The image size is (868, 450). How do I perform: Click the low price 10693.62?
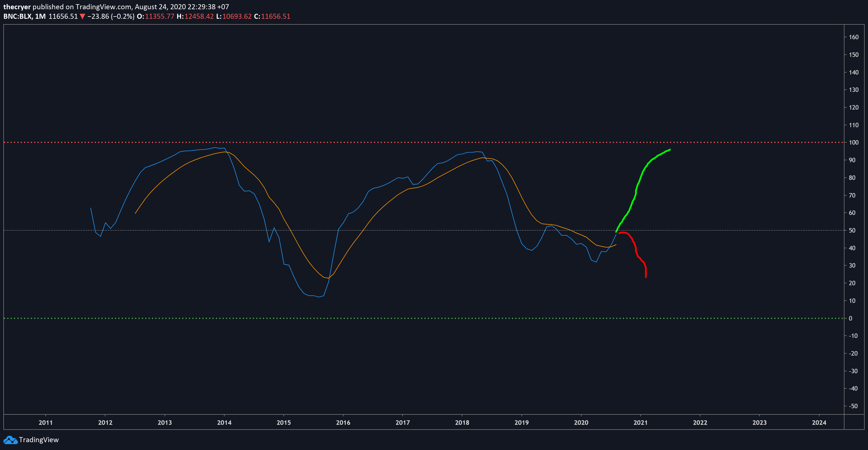pos(237,17)
